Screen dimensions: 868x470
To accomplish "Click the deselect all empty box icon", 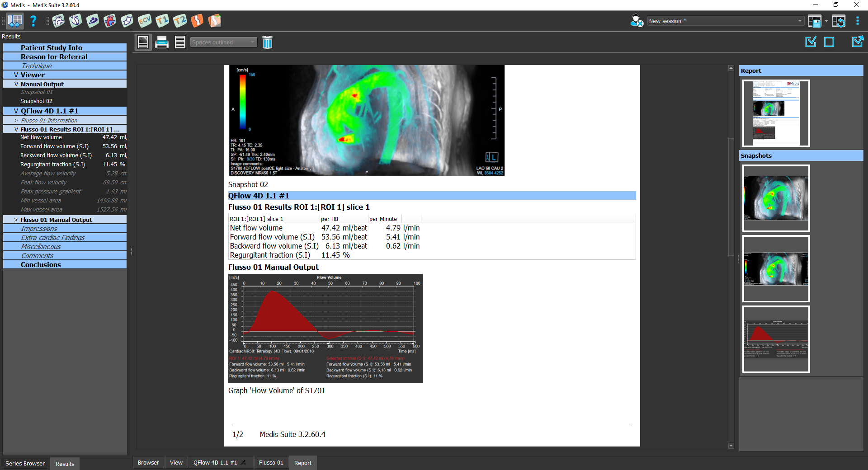I will 829,42.
